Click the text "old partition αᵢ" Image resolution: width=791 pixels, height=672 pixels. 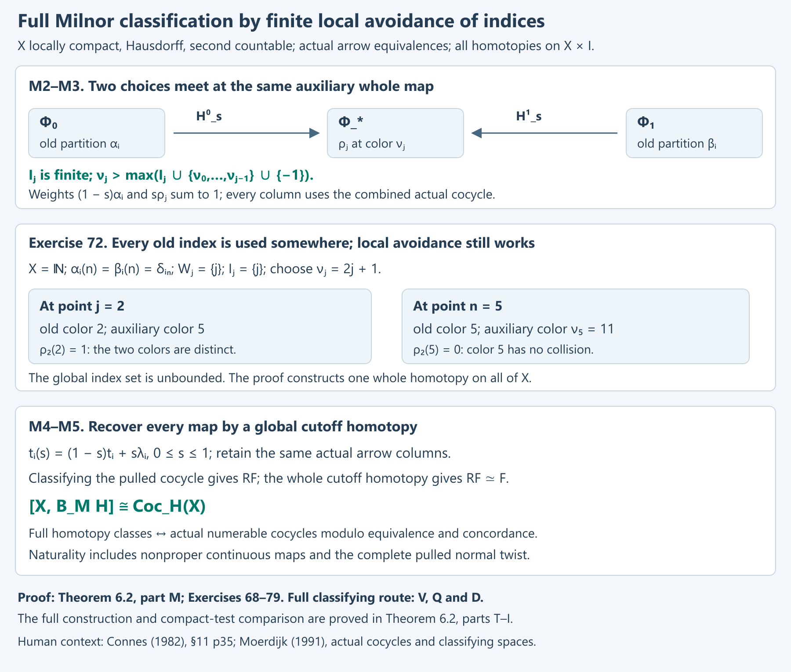click(80, 144)
